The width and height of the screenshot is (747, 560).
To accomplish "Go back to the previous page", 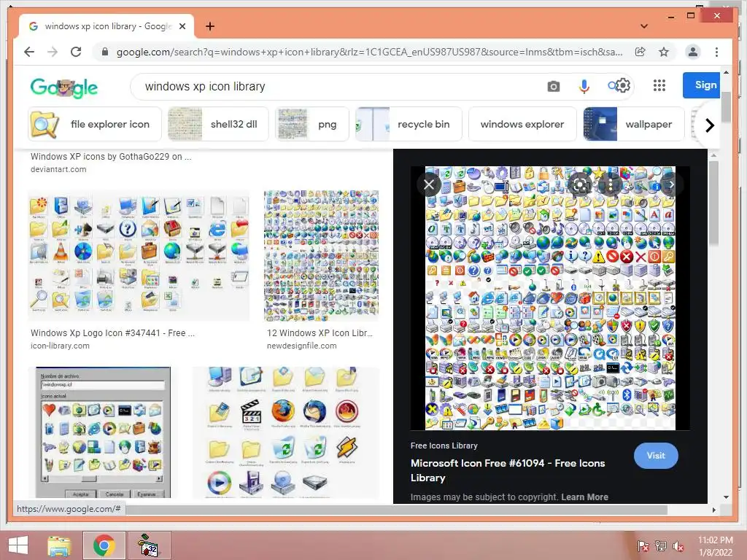I will (29, 52).
